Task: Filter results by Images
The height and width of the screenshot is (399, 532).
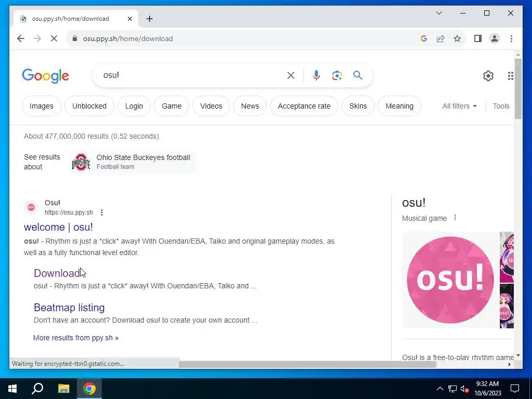Action: click(x=42, y=106)
